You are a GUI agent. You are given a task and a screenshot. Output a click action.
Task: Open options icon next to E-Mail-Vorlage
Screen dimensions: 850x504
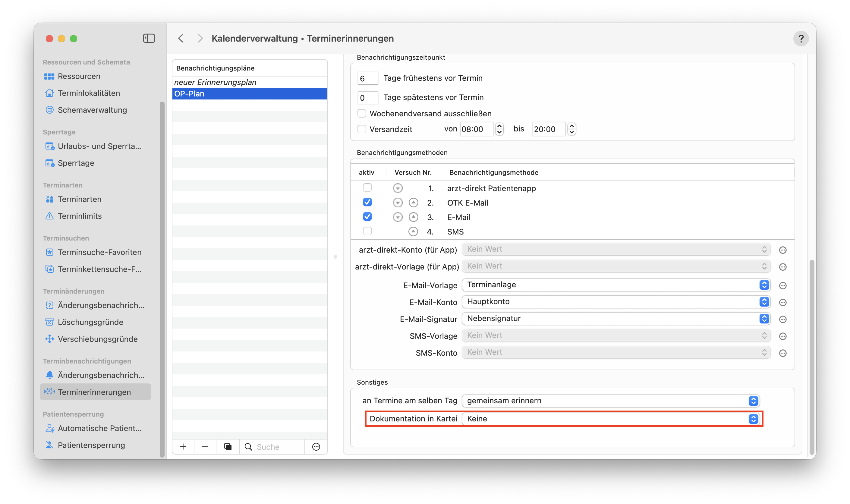click(x=783, y=286)
